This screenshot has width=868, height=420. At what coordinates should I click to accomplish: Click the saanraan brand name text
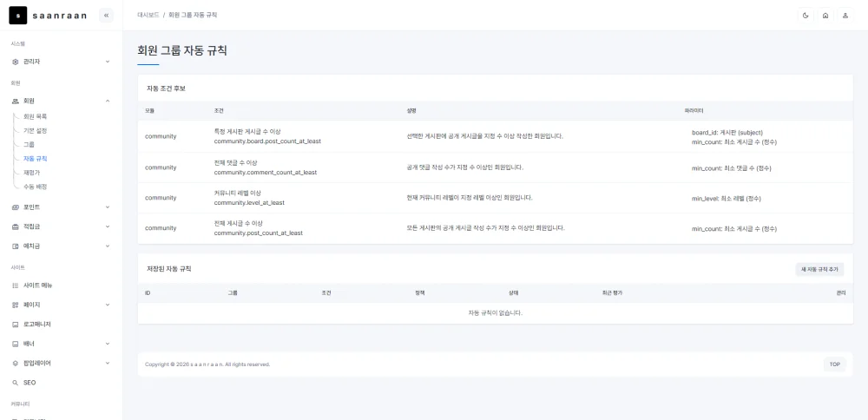tap(60, 16)
